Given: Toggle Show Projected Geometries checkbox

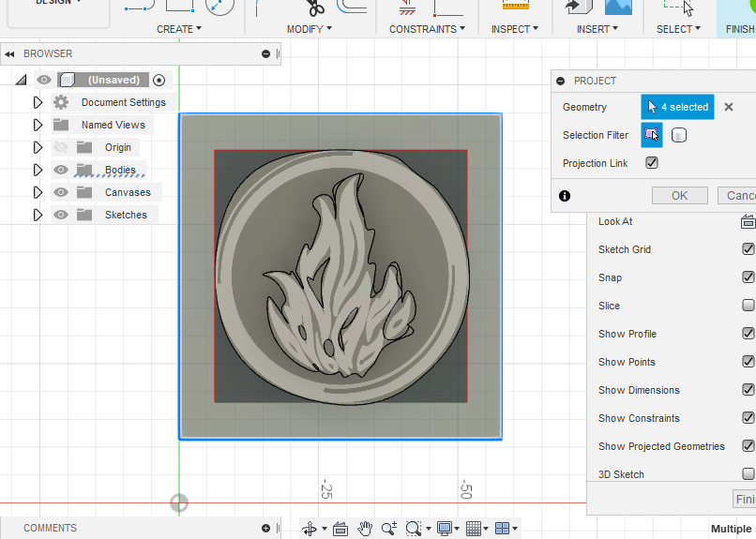Looking at the screenshot, I should (x=748, y=445).
